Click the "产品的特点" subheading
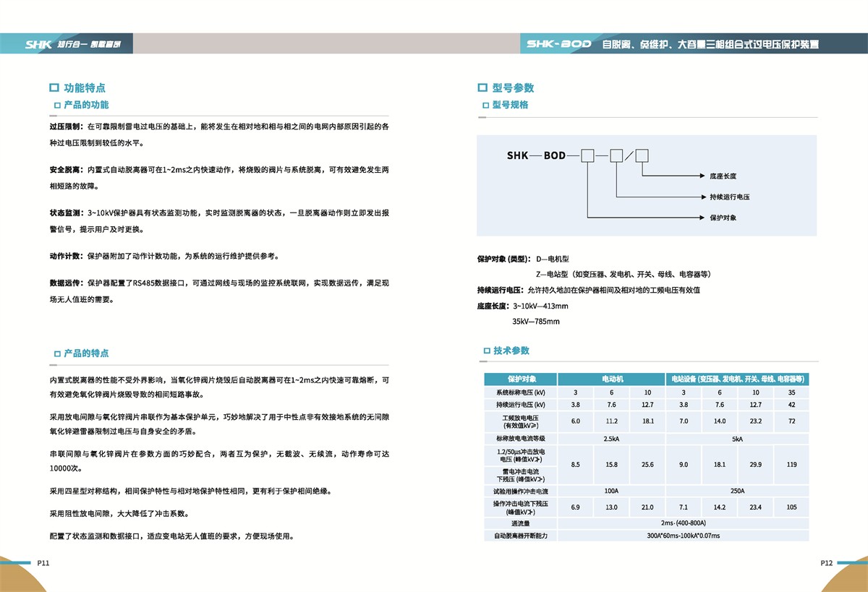The width and height of the screenshot is (868, 592). (x=86, y=353)
